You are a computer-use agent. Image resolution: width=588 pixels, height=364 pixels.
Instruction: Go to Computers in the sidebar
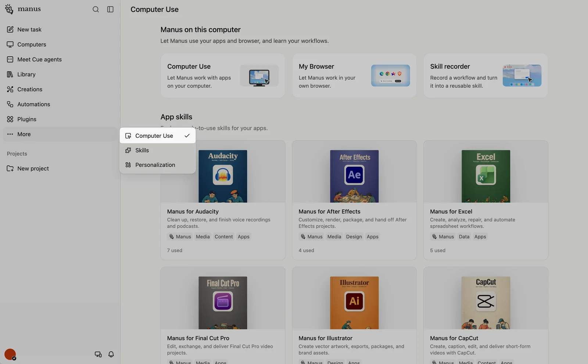pos(60,44)
